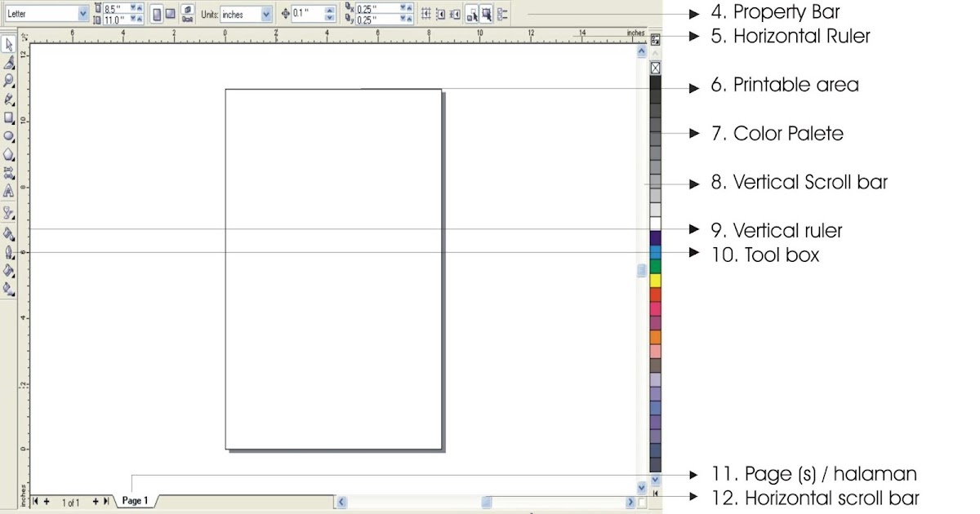Set page to portrait orientation
The width and height of the screenshot is (980, 514).
point(158,12)
